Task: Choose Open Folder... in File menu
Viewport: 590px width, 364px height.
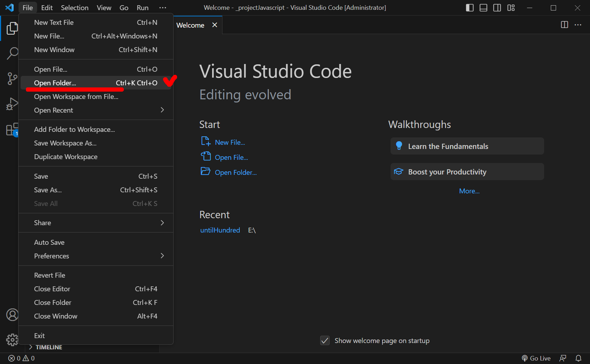Action: pos(96,83)
